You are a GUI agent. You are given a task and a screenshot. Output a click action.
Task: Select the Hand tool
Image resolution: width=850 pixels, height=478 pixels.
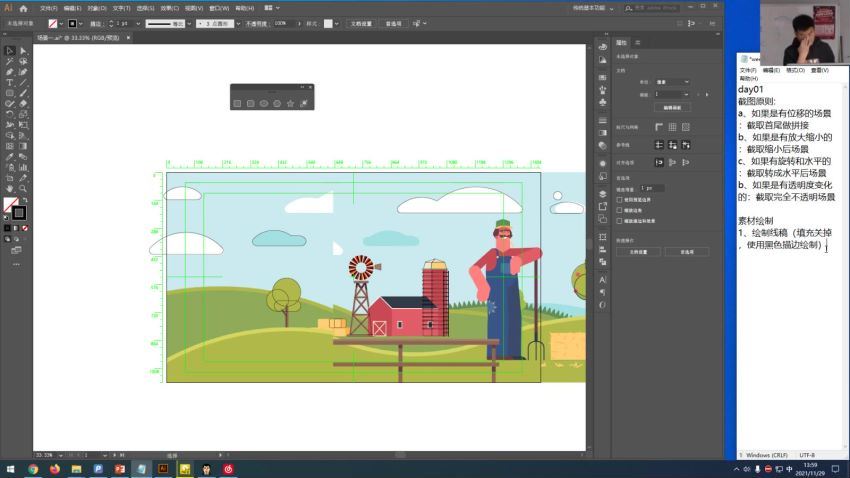[x=10, y=189]
